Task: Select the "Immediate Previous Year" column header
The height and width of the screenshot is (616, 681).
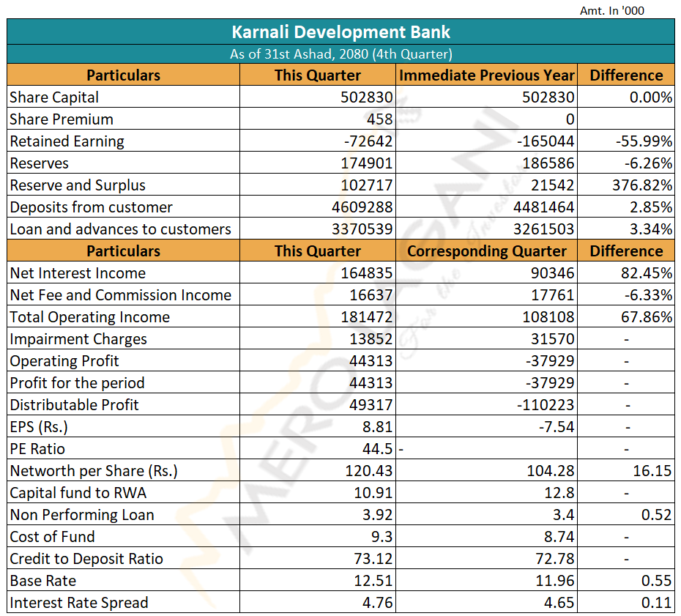Action: point(487,75)
